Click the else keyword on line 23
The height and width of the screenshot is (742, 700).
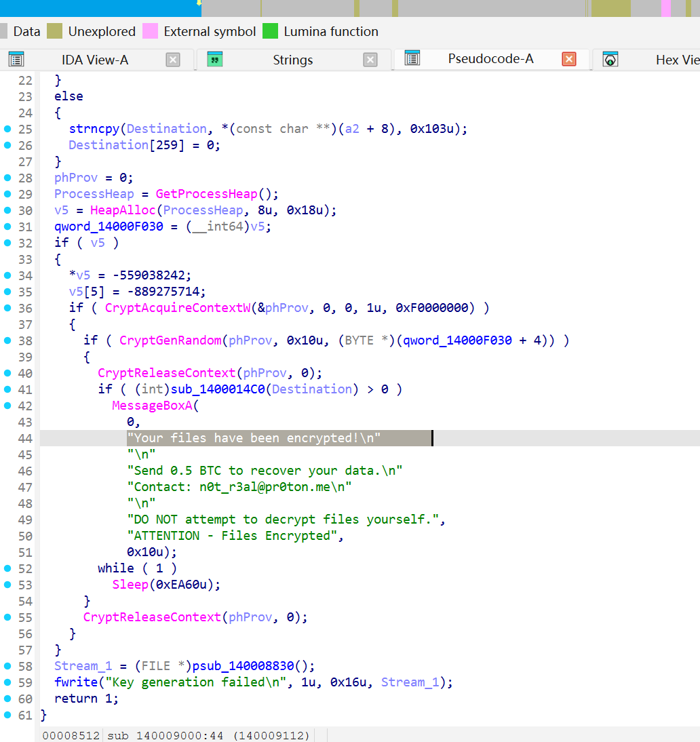coord(69,96)
